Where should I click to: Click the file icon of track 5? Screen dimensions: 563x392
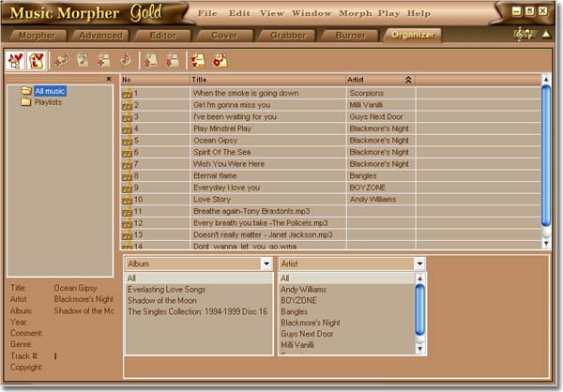tap(127, 142)
